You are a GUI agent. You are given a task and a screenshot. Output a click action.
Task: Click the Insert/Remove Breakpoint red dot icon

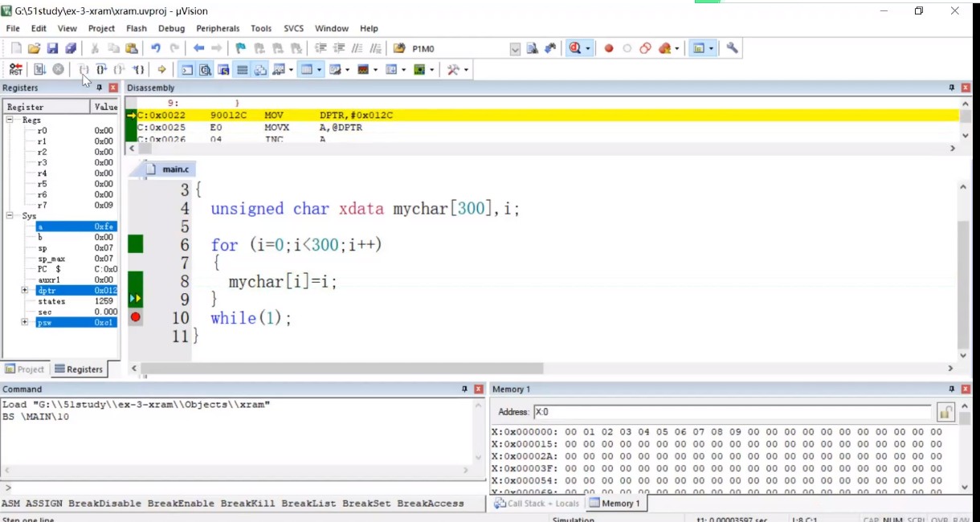(x=609, y=48)
